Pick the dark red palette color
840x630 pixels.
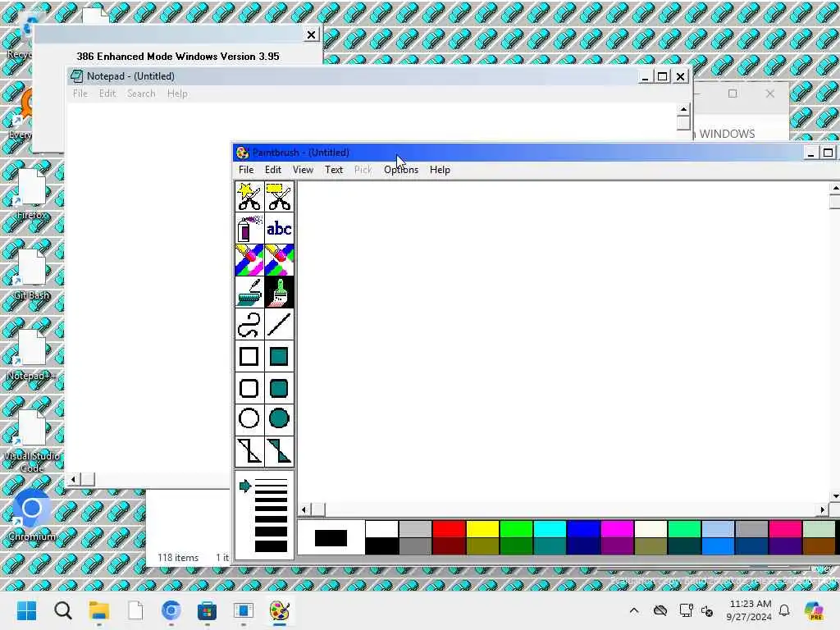tap(449, 546)
